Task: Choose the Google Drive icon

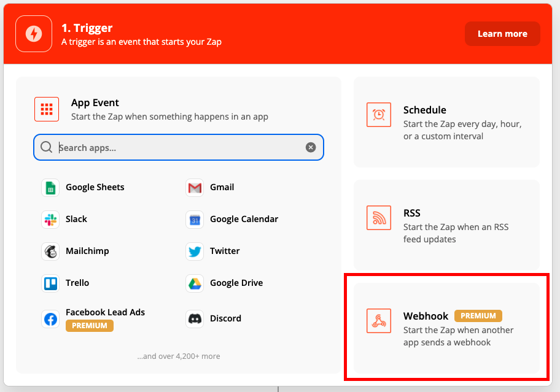Action: pos(195,283)
